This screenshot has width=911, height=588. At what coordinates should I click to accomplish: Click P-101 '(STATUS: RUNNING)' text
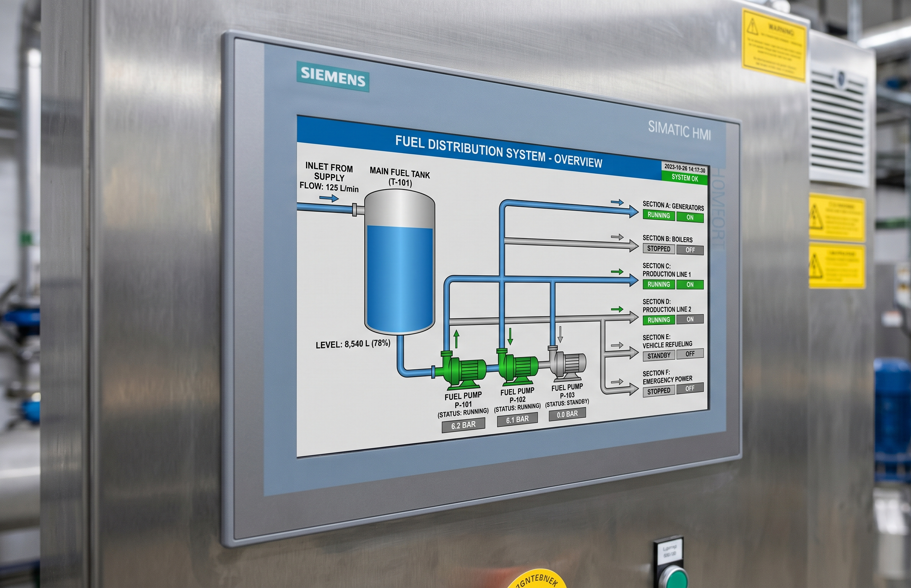[x=463, y=412]
